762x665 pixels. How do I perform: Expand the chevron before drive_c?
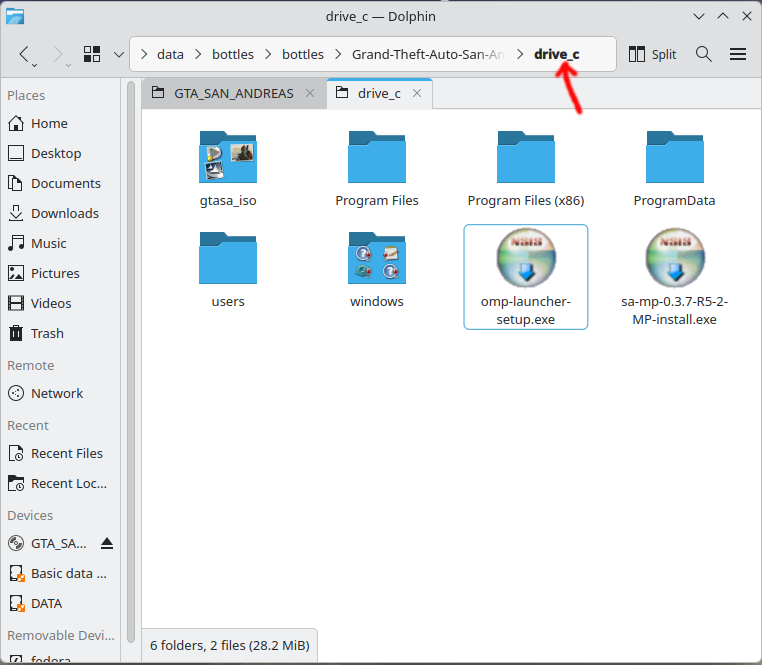520,54
